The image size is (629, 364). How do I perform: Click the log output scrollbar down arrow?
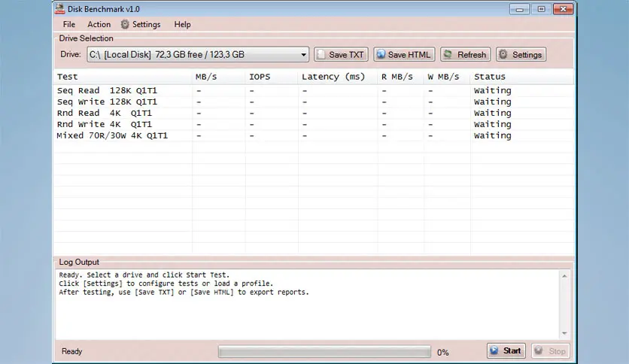tap(564, 333)
